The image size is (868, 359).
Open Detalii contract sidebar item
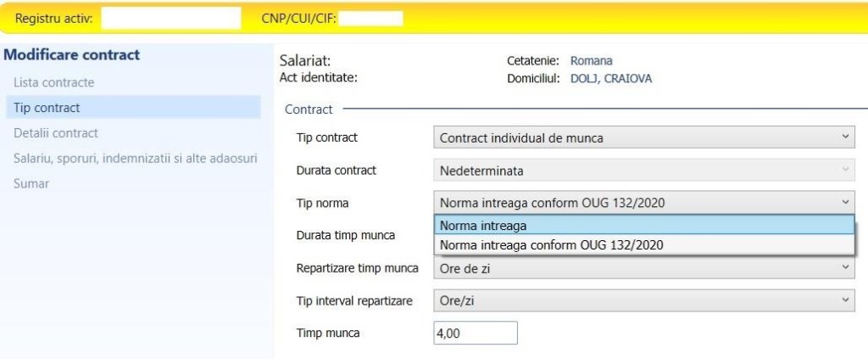pyautogui.click(x=56, y=133)
